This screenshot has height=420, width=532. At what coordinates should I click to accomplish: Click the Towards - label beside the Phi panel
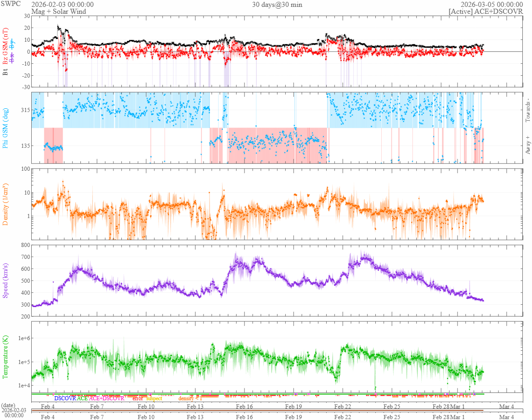click(x=527, y=111)
